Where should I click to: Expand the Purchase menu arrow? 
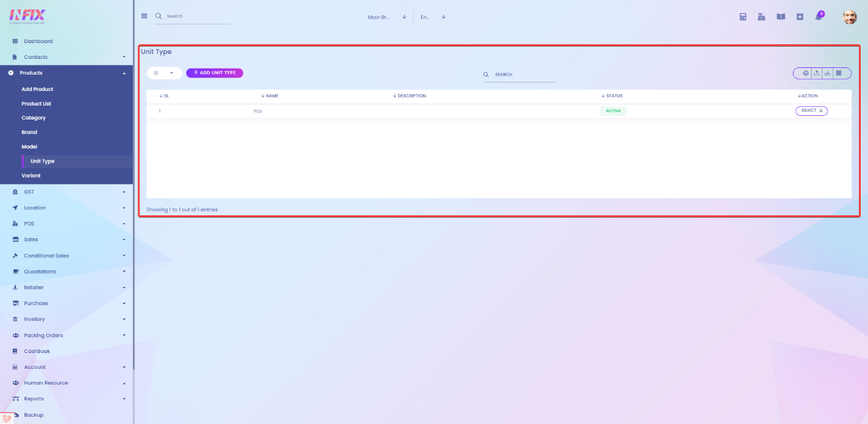[x=124, y=303]
